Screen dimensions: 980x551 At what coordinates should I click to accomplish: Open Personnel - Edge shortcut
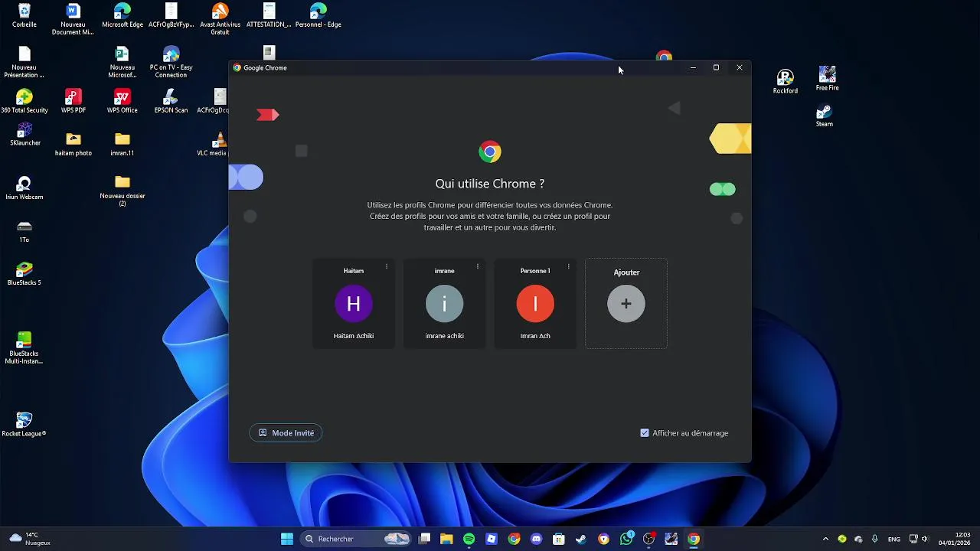coord(318,15)
